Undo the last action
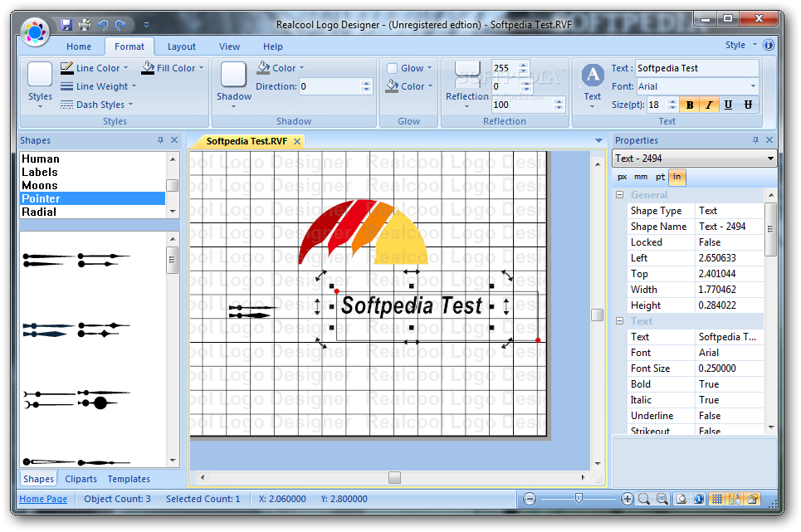This screenshot has width=801, height=532. point(103,25)
